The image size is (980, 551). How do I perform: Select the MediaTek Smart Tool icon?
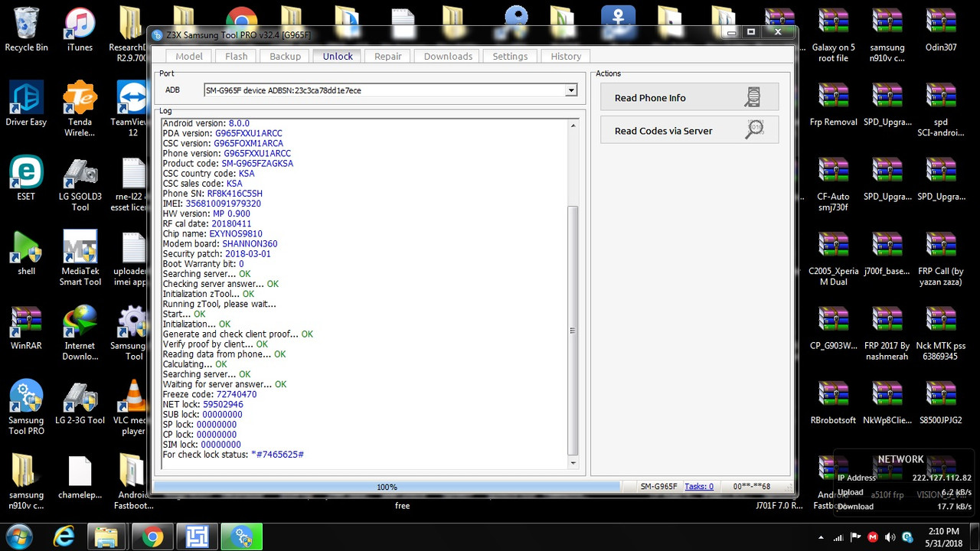(80, 258)
